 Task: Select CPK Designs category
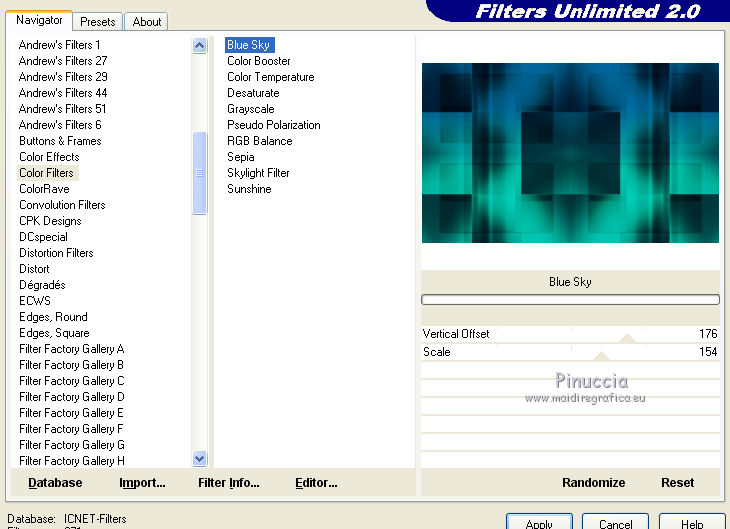point(50,221)
